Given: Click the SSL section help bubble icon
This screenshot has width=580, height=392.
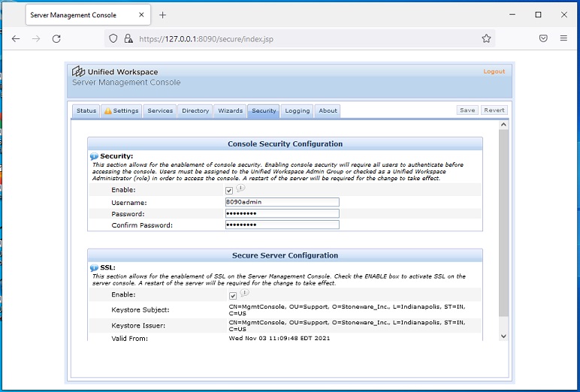Looking at the screenshot, I should [x=94, y=268].
